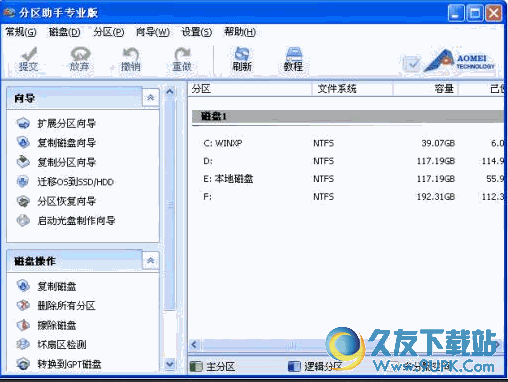
Task: Launch 复制磁盘向导 link
Action: [x=67, y=143]
